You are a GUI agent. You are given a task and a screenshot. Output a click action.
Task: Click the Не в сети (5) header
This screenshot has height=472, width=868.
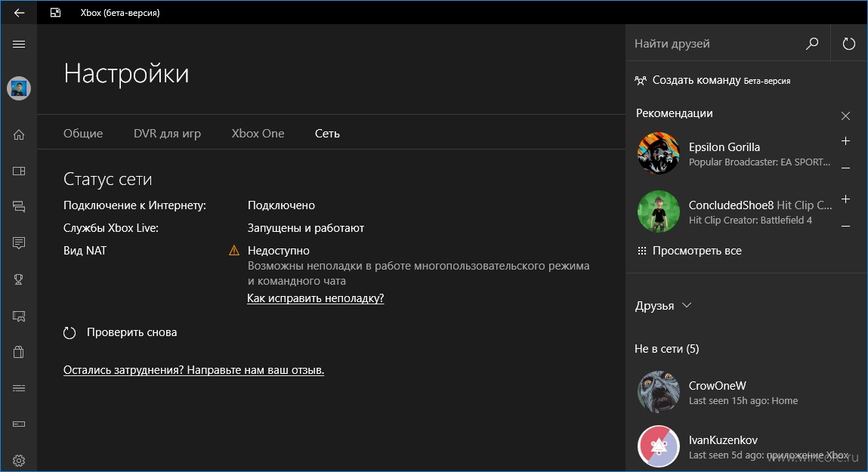click(666, 349)
